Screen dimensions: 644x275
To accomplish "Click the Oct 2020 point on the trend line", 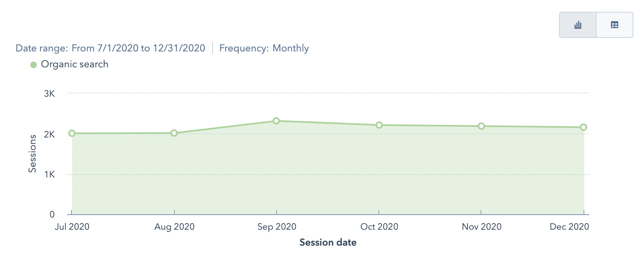I will click(379, 124).
